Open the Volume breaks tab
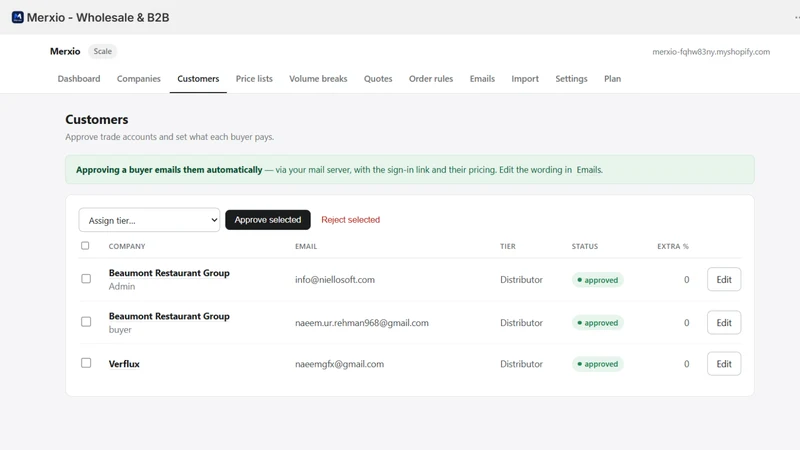Image resolution: width=800 pixels, height=450 pixels. (x=318, y=79)
